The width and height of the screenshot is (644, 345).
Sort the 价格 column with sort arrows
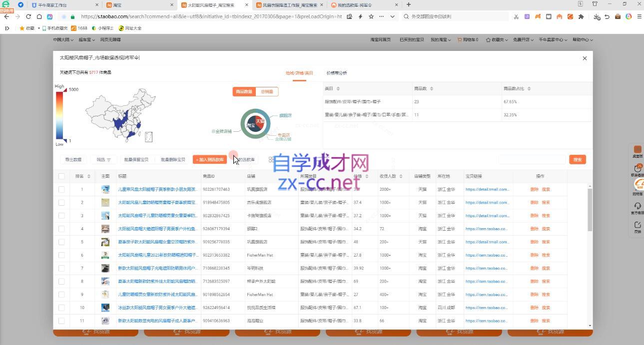[367, 176]
